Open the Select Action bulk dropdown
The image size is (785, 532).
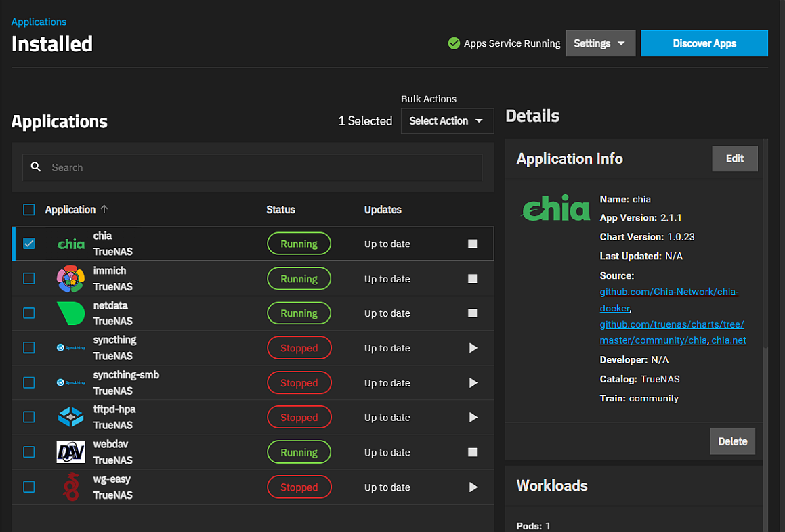tap(447, 121)
